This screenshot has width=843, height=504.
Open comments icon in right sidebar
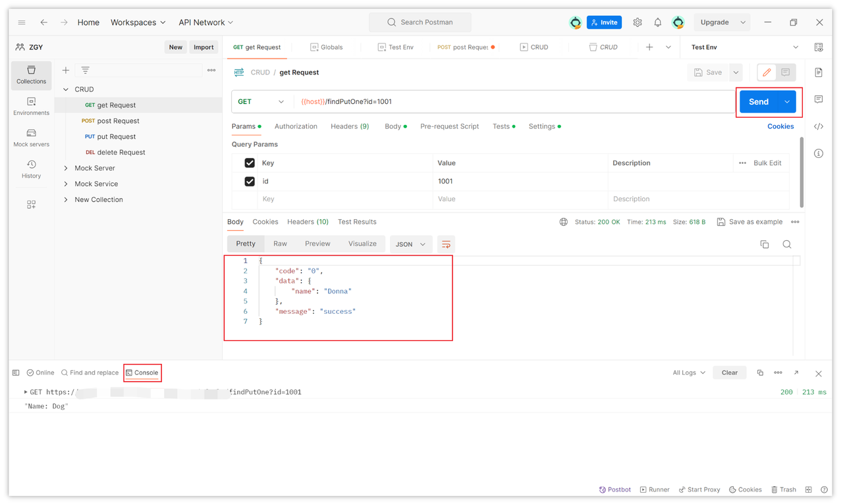coord(819,99)
